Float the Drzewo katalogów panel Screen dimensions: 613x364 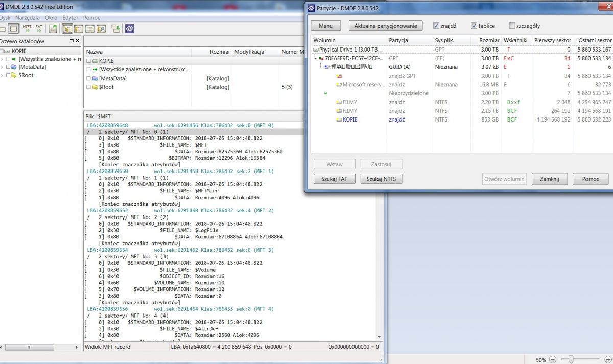(x=72, y=41)
